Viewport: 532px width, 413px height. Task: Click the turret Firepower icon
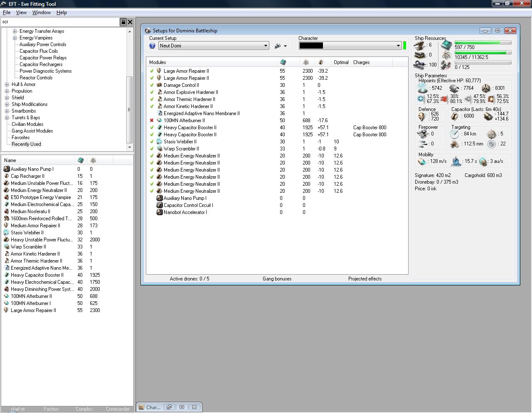pos(423,134)
